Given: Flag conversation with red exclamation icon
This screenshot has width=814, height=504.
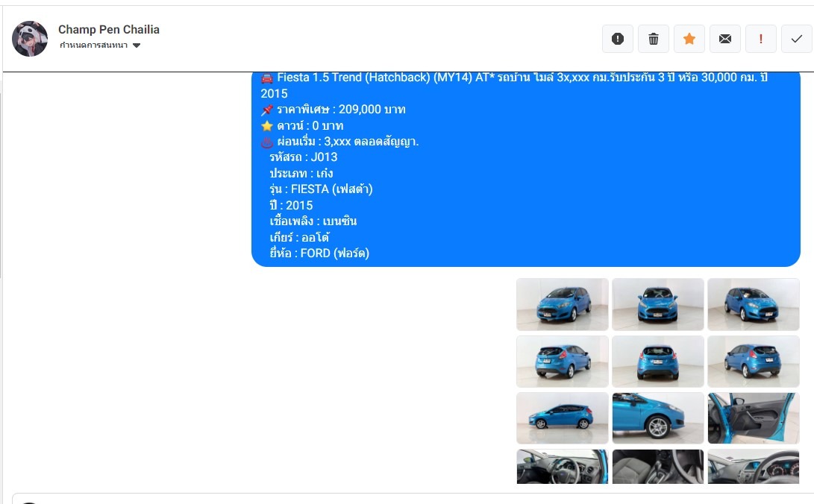Looking at the screenshot, I should coord(760,39).
